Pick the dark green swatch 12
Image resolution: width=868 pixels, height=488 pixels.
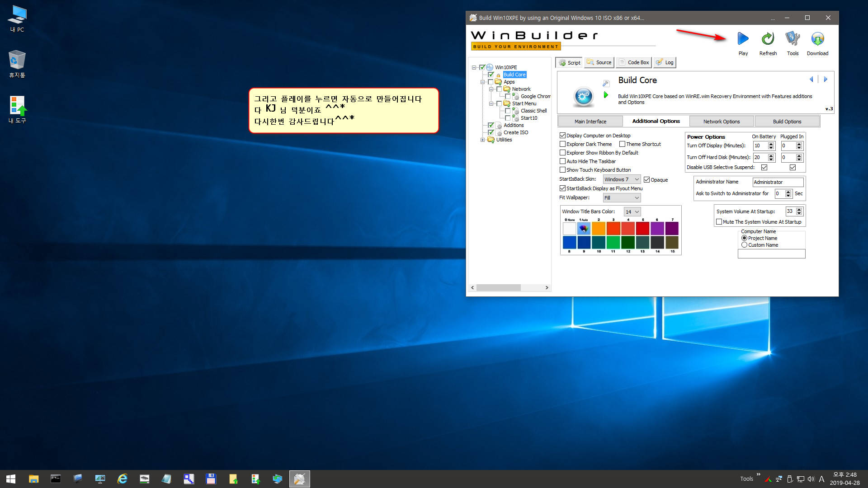click(628, 242)
